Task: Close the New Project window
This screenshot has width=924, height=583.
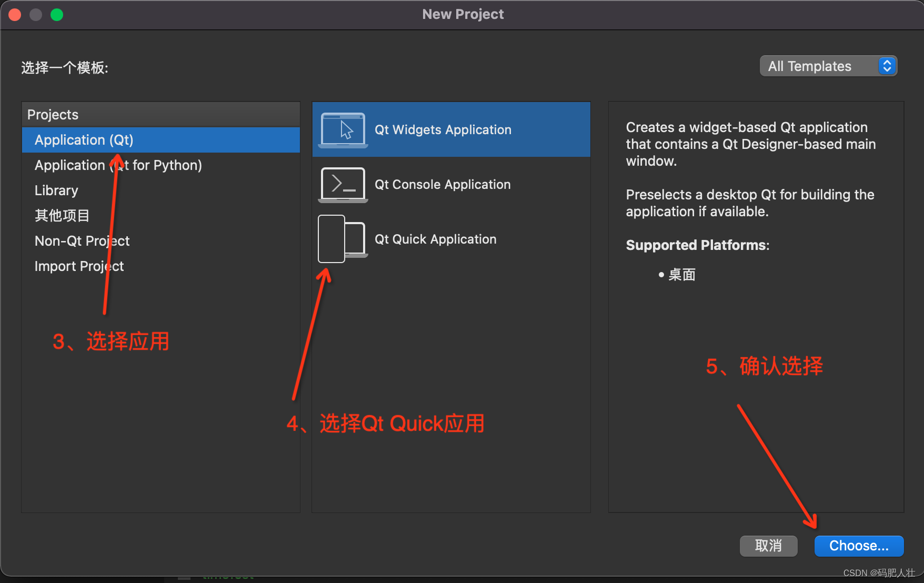Action: (x=15, y=15)
